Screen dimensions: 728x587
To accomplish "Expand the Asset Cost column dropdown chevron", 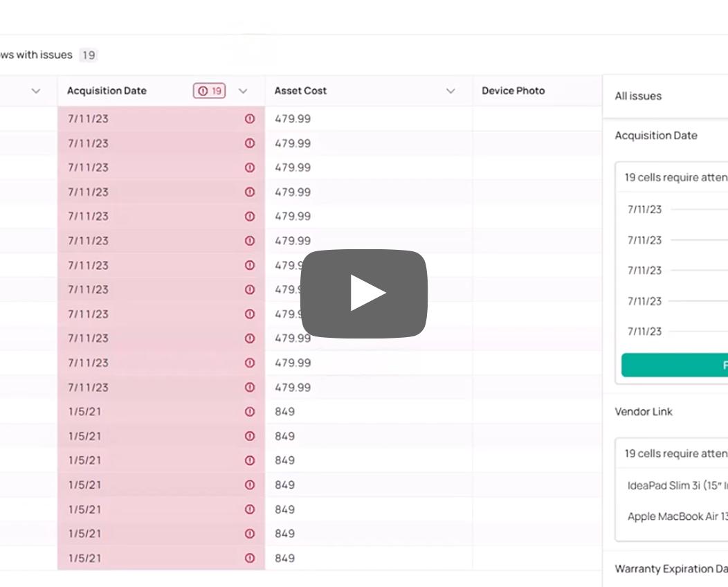I will [x=451, y=91].
